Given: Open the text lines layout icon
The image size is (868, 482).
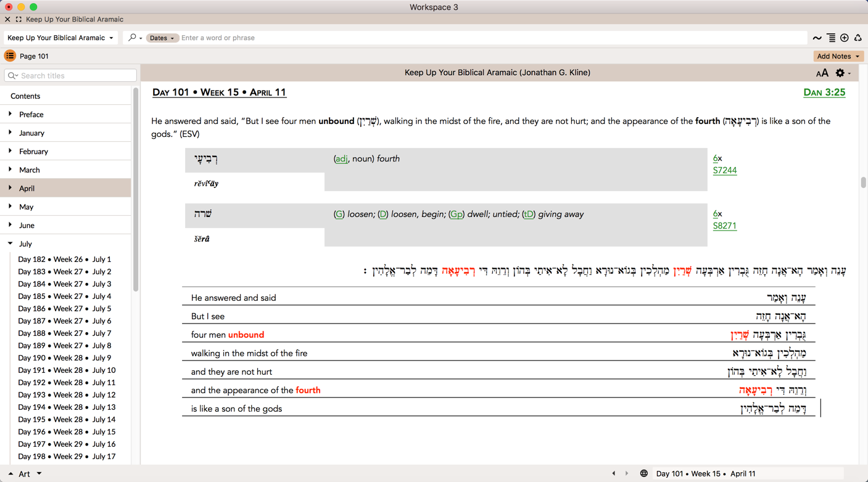Looking at the screenshot, I should [x=831, y=38].
